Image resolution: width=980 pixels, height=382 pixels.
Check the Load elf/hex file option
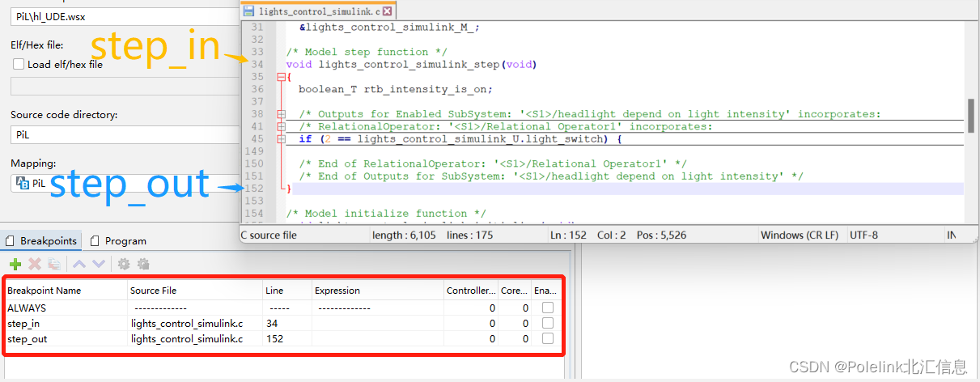pos(19,64)
